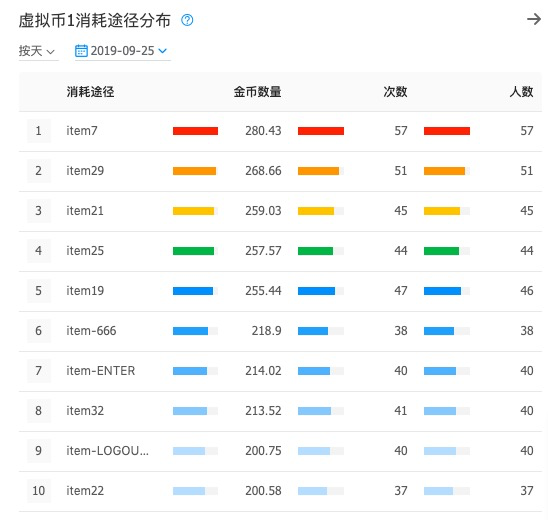Click rank number 10 badge
This screenshot has height=520, width=548.
(38, 491)
